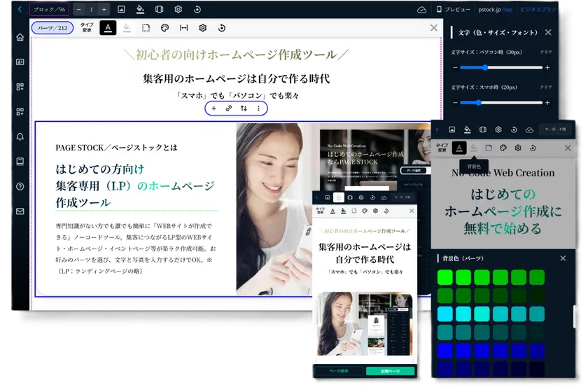This screenshot has height=392, width=588.
Task: Click the ブロック/96 block label
Action: [x=49, y=9]
